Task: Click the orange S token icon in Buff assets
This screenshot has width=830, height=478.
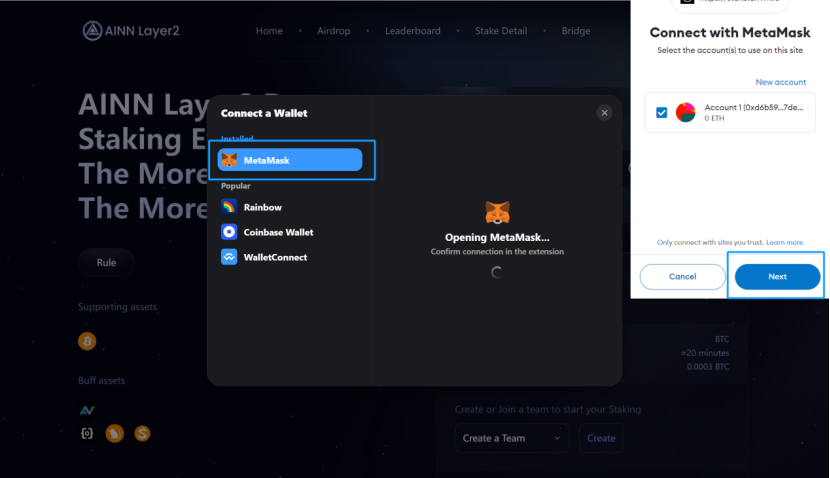Action: pyautogui.click(x=142, y=434)
